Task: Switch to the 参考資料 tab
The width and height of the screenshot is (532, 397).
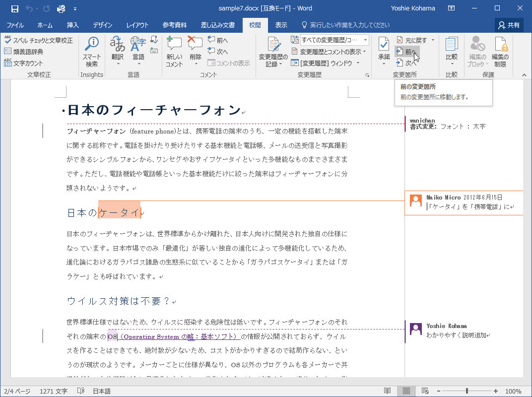Action: [174, 25]
